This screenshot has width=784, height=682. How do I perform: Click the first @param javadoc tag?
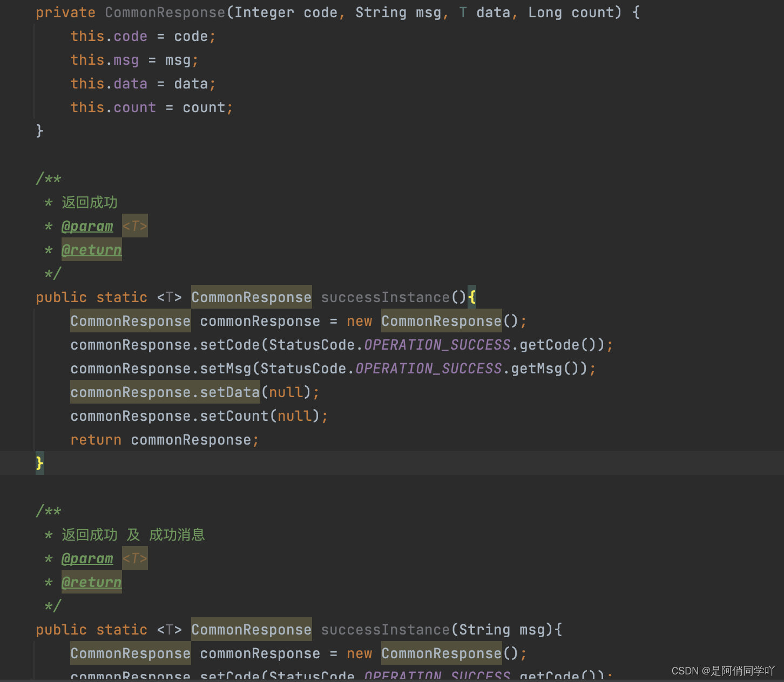click(x=87, y=226)
